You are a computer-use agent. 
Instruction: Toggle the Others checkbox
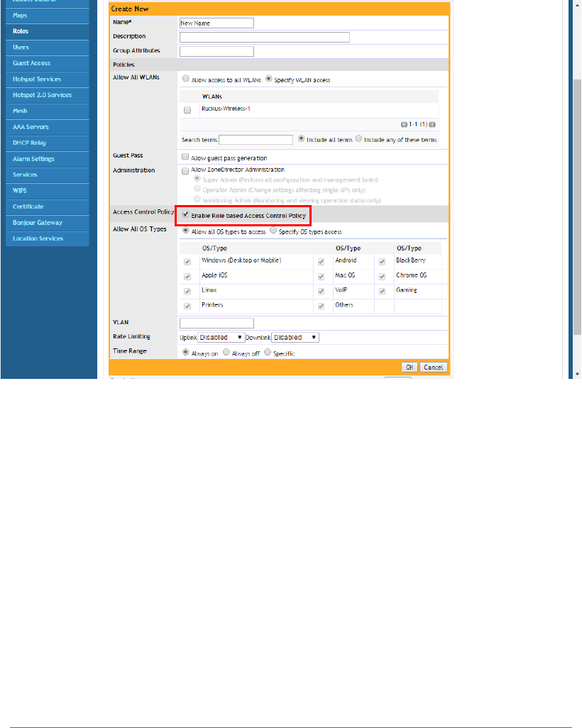pos(321,307)
